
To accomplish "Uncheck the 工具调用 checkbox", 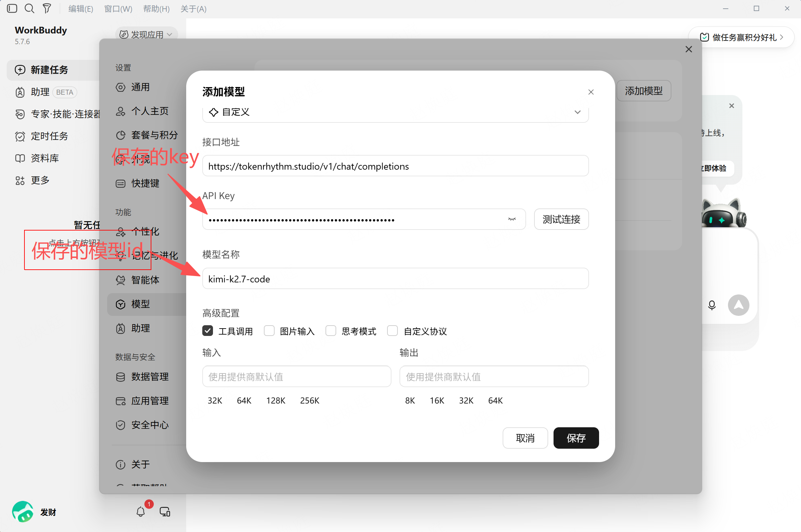I will click(208, 331).
